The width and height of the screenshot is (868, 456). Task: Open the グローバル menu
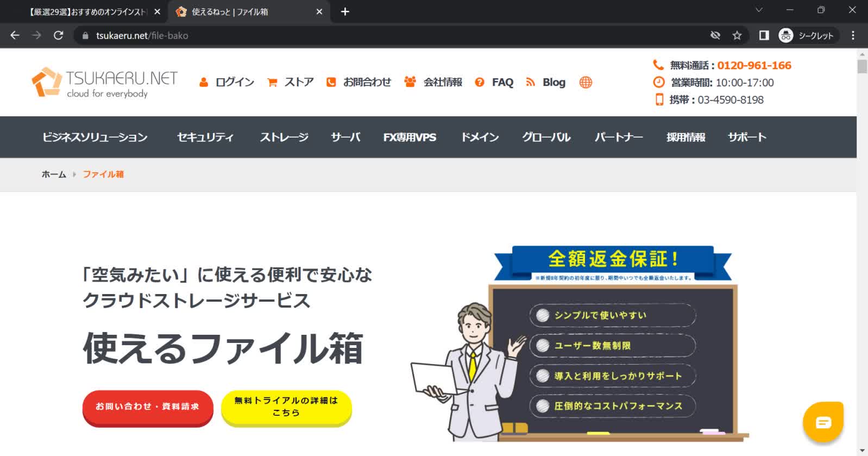point(546,137)
